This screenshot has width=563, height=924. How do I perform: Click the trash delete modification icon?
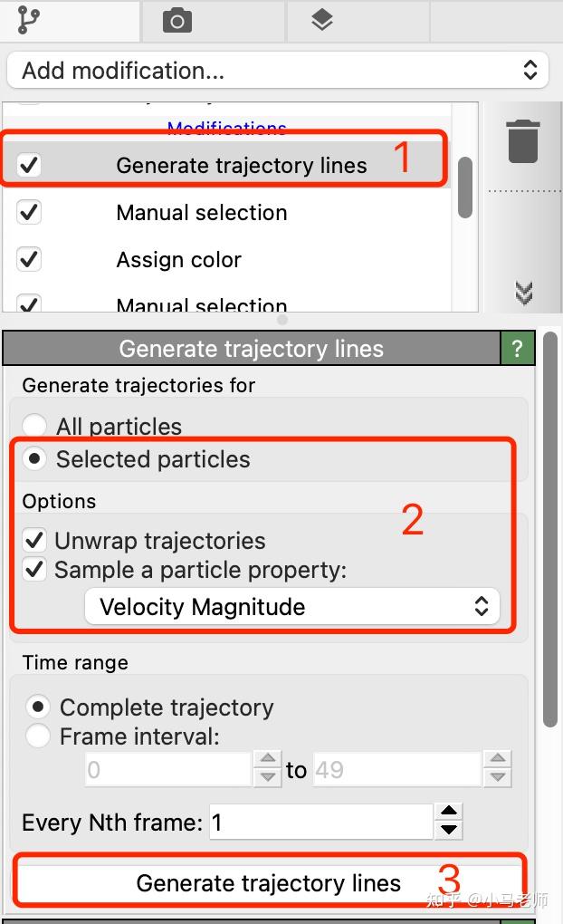(x=523, y=142)
